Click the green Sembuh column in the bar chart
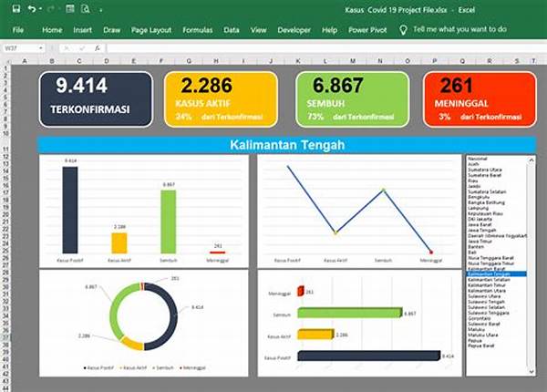Image resolution: width=547 pixels, height=392 pixels. point(168,222)
